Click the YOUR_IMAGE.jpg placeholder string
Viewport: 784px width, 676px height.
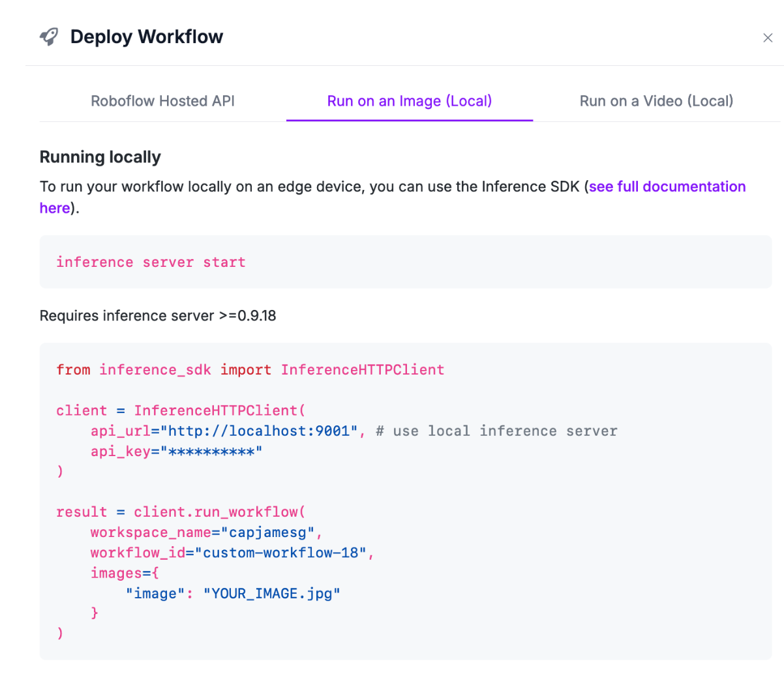272,594
